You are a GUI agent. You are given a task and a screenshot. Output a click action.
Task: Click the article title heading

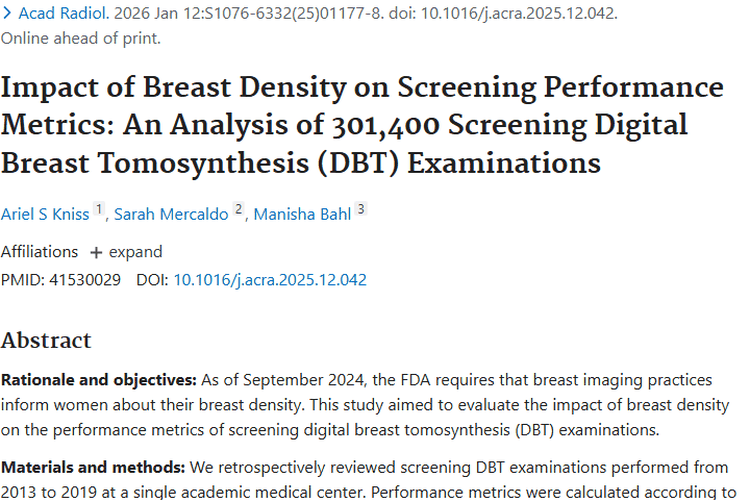[x=344, y=124]
